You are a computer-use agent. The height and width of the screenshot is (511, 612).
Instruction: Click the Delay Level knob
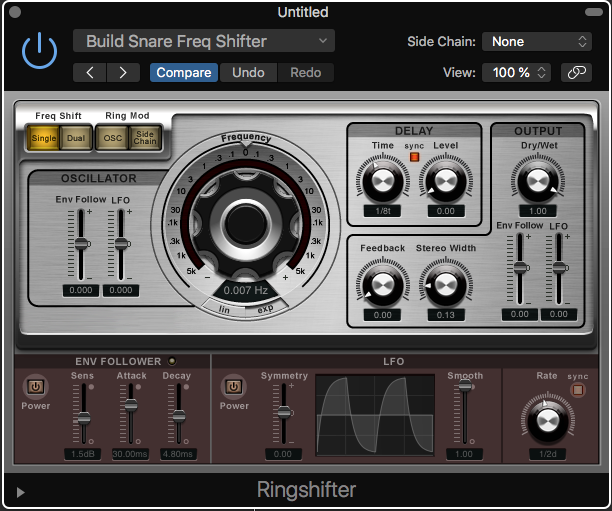446,180
